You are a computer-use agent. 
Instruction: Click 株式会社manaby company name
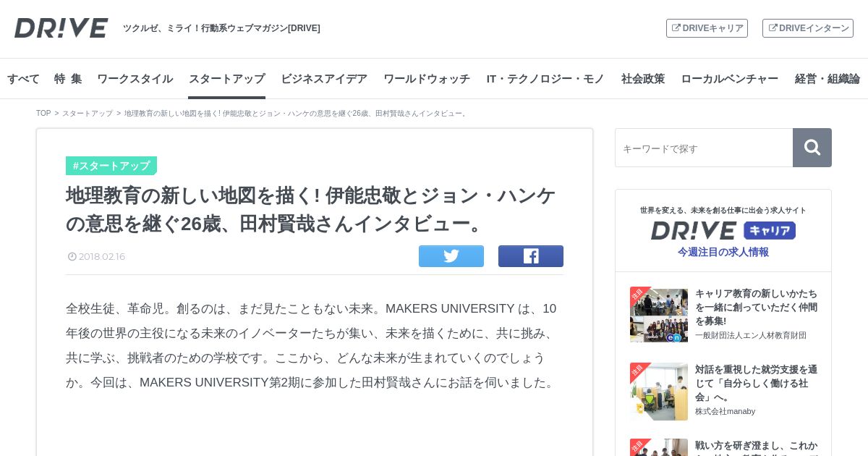[726, 411]
